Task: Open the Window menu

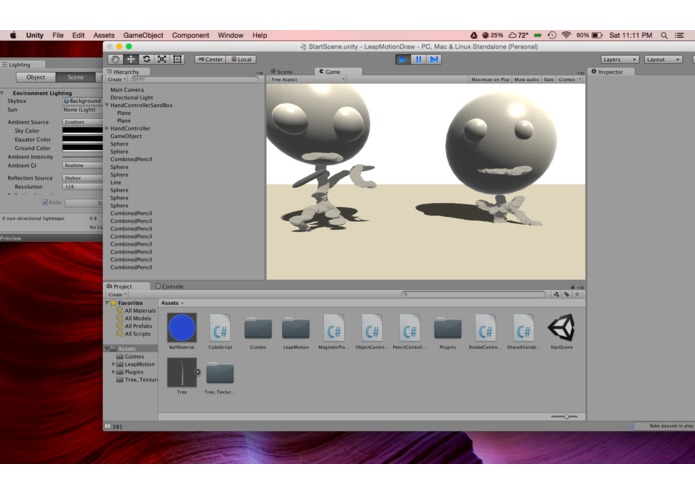Action: (x=230, y=35)
